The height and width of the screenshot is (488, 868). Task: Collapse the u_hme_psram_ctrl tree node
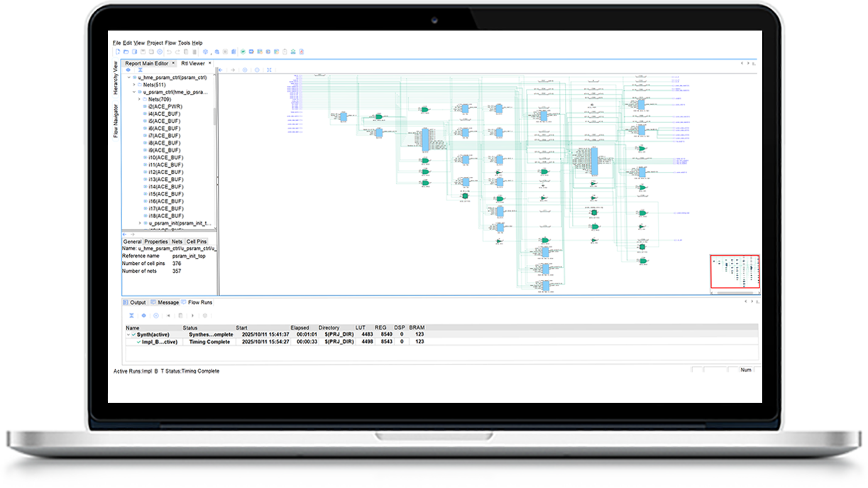click(x=128, y=77)
